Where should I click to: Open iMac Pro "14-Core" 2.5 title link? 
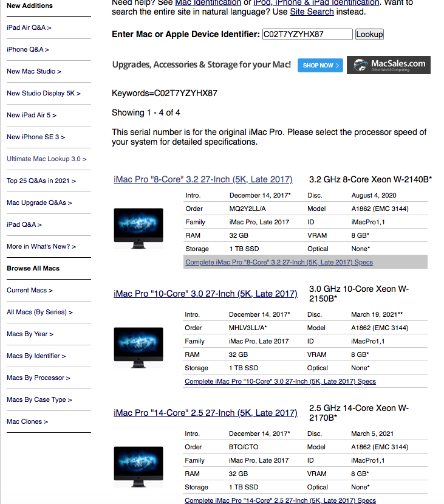(x=205, y=413)
